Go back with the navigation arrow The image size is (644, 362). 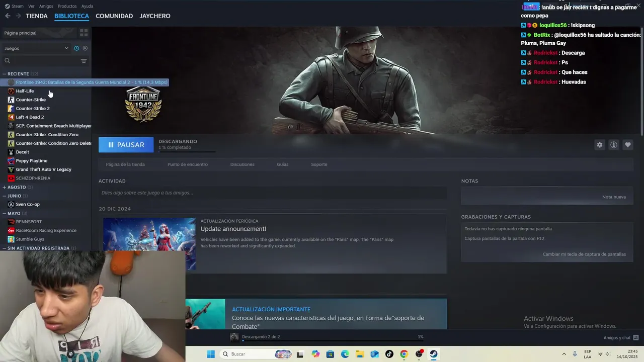(x=8, y=16)
